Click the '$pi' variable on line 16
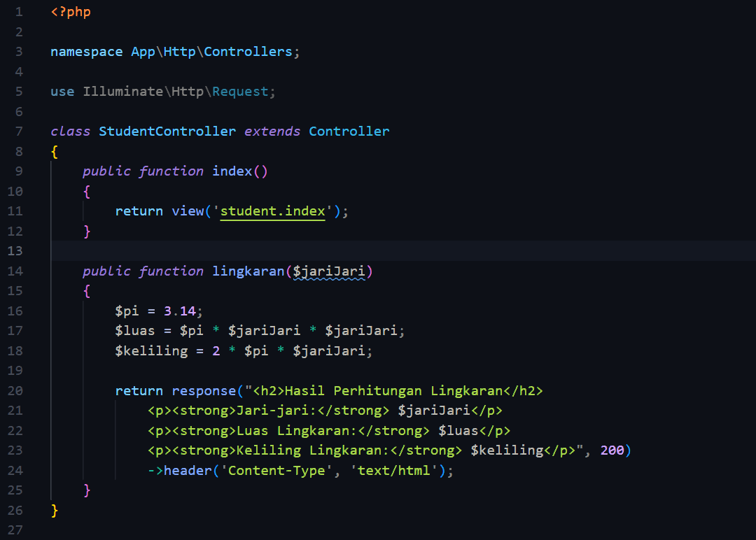Image resolution: width=756 pixels, height=540 pixels. pyautogui.click(x=127, y=312)
